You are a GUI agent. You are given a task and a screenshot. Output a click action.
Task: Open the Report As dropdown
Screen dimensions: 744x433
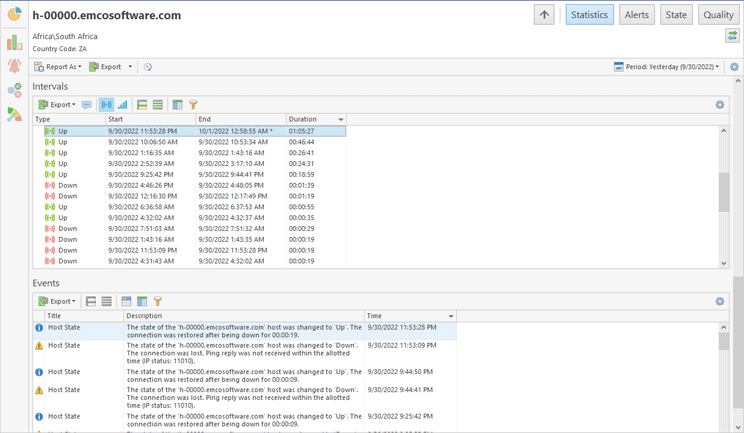coord(58,67)
